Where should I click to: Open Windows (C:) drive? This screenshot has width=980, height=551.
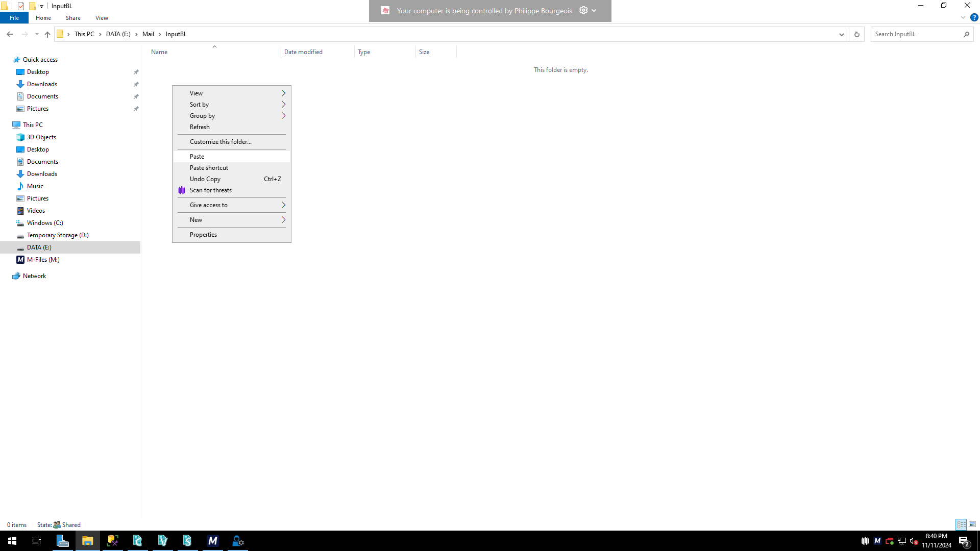tap(45, 223)
